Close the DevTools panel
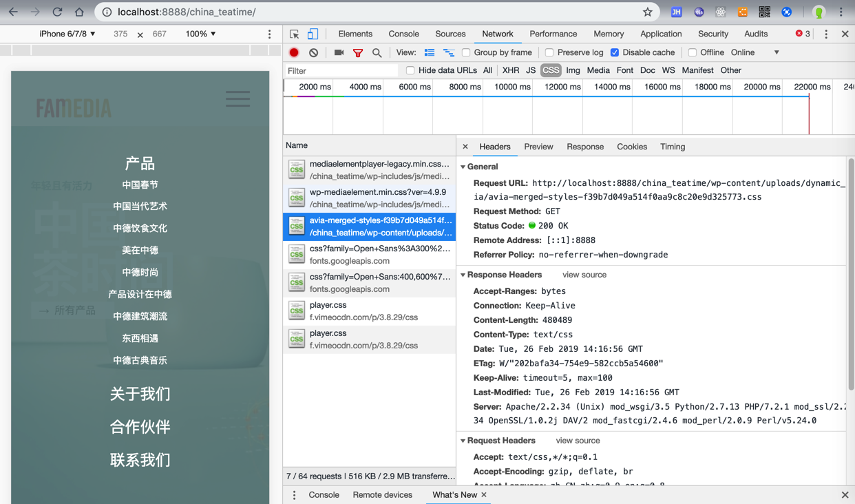The height and width of the screenshot is (504, 855). pyautogui.click(x=845, y=34)
